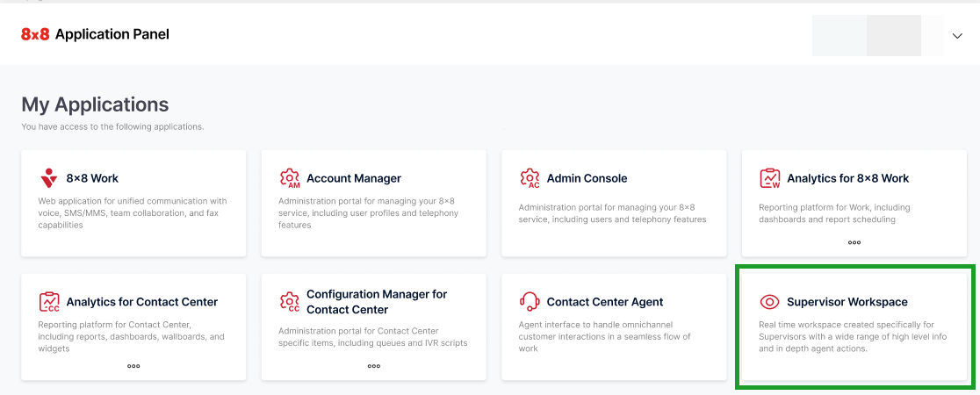The height and width of the screenshot is (395, 980).
Task: Open the 8x8 Work application title
Action: 92,178
